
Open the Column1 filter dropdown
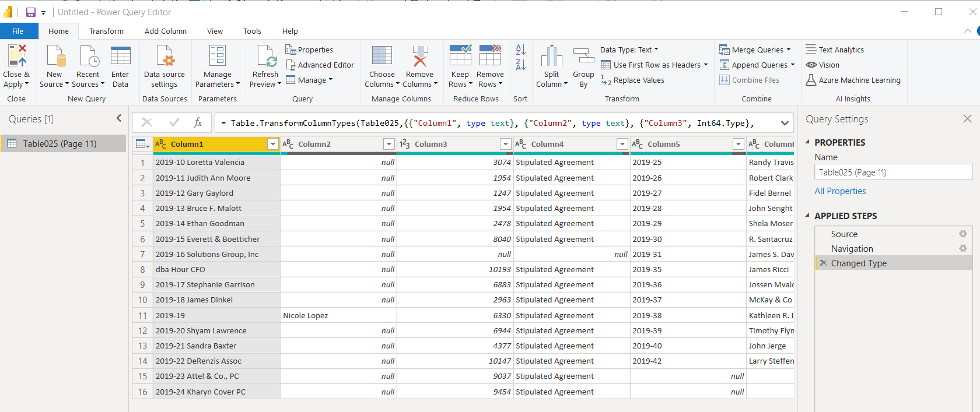tap(272, 144)
